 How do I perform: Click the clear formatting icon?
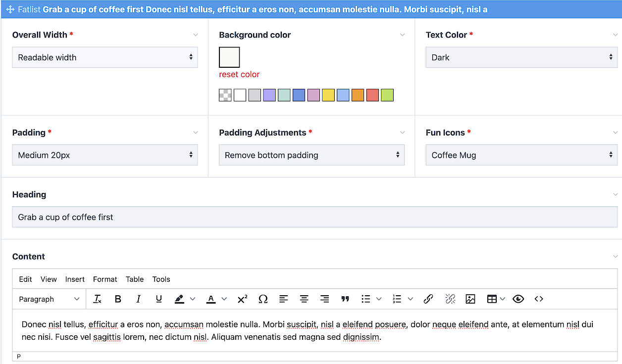click(x=98, y=299)
